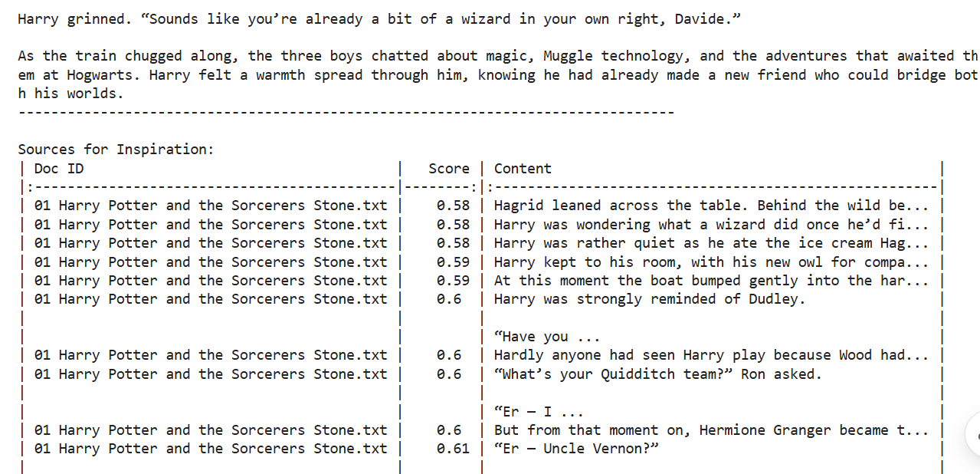The image size is (980, 474).
Task: Select the 'Hagrid leaned across the table' row content
Action: (710, 206)
